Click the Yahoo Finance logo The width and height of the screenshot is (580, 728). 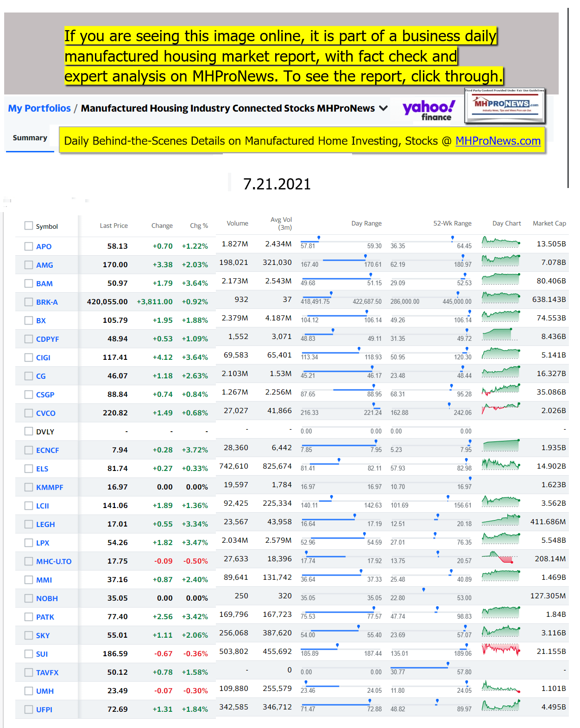(x=429, y=110)
